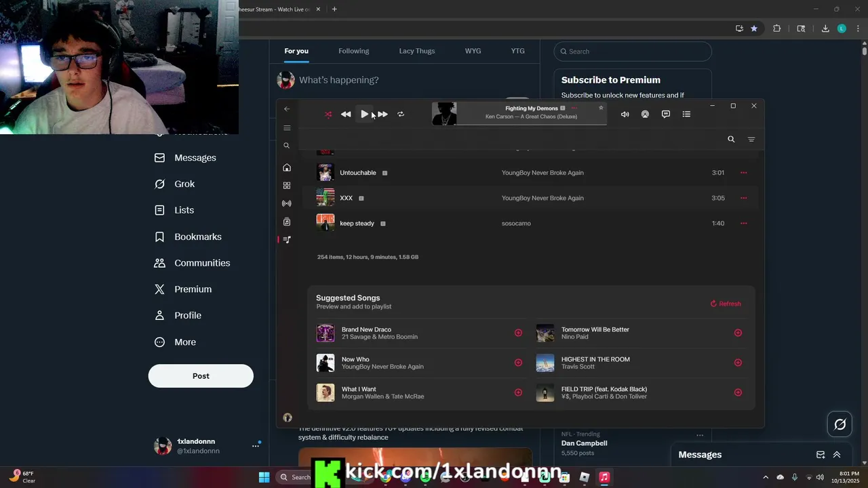Select the Untouchable song row
Viewport: 868px width, 488px height.
tap(532, 173)
